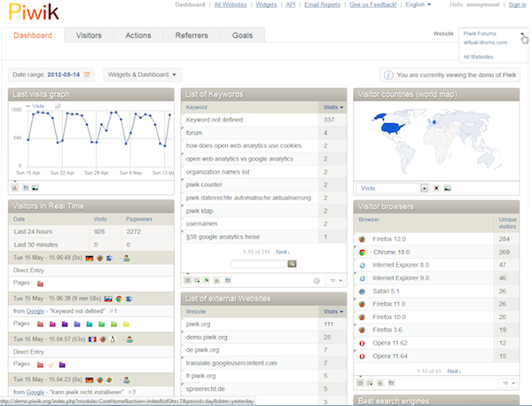Image resolution: width=532 pixels, height=406 pixels.
Task: Switch to the Goals tab
Action: (x=242, y=35)
